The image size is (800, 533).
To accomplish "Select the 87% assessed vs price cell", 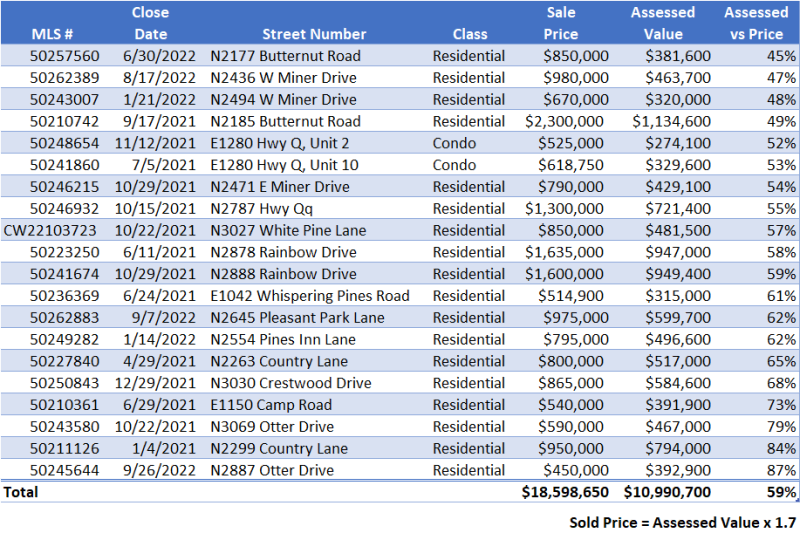I will pyautogui.click(x=782, y=470).
